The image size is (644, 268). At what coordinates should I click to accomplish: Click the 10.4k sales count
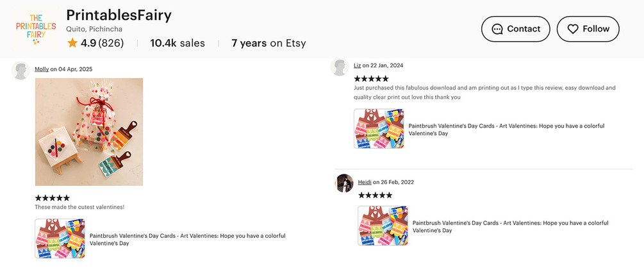pos(178,44)
